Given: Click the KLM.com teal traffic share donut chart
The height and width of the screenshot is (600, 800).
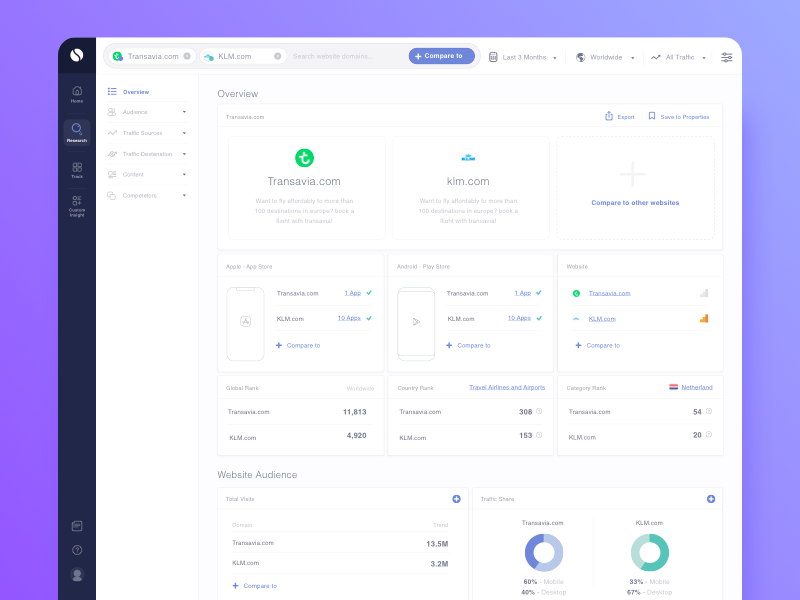Looking at the screenshot, I should [649, 553].
